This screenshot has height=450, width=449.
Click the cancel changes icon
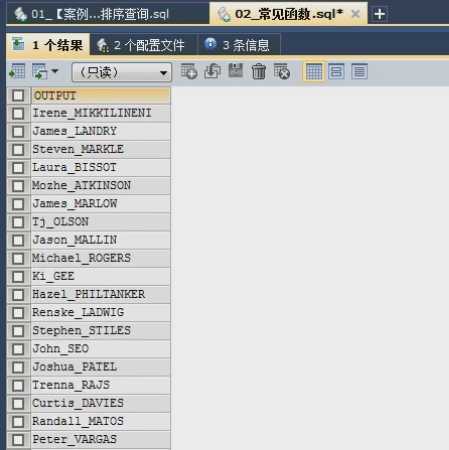pyautogui.click(x=282, y=71)
